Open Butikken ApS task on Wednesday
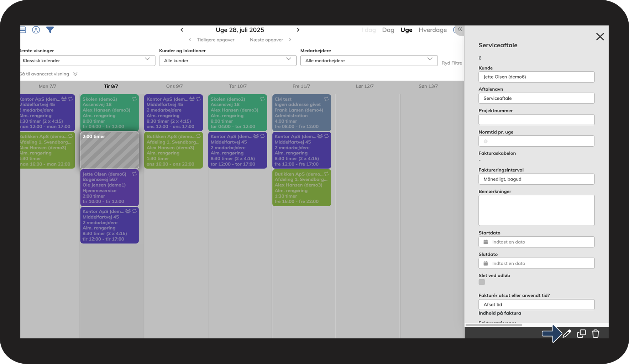This screenshot has height=364, width=629. pyautogui.click(x=173, y=150)
